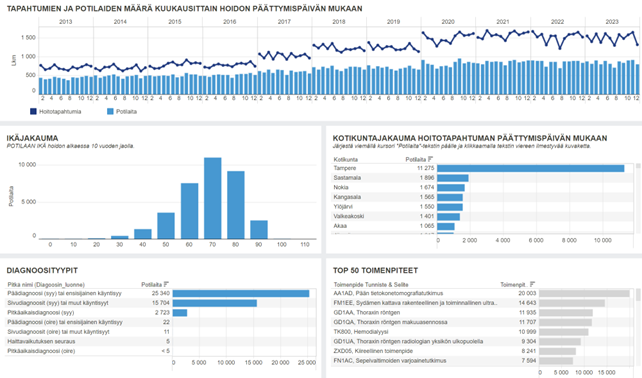The width and height of the screenshot is (642, 378).
Task: Click the Hoitotapahtumia dark blue legend swatch
Action: tap(33, 111)
